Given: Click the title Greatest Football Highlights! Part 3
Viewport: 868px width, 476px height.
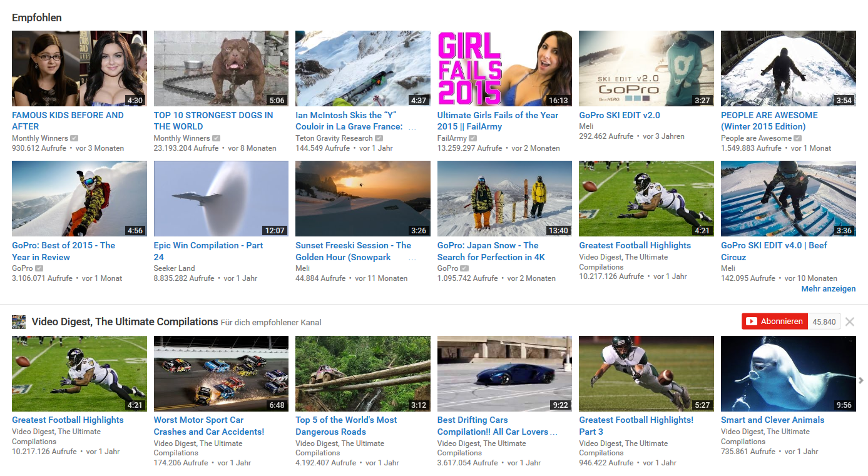Looking at the screenshot, I should (x=636, y=426).
